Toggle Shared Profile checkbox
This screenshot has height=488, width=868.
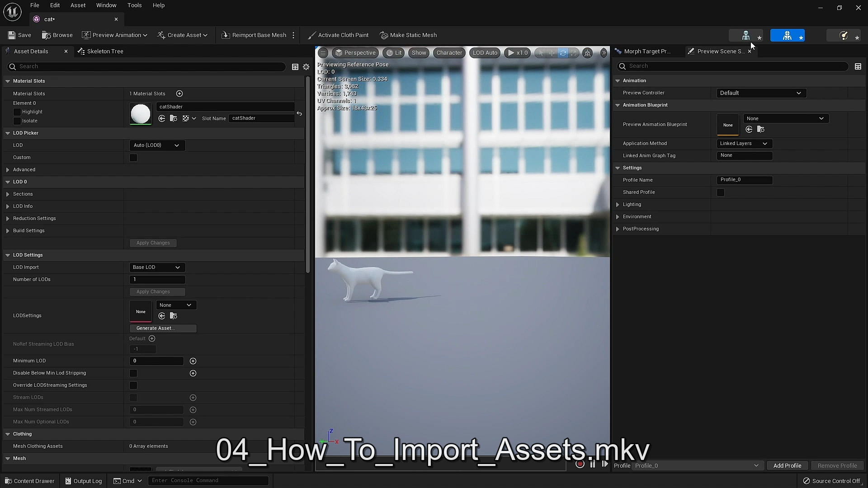pos(721,192)
